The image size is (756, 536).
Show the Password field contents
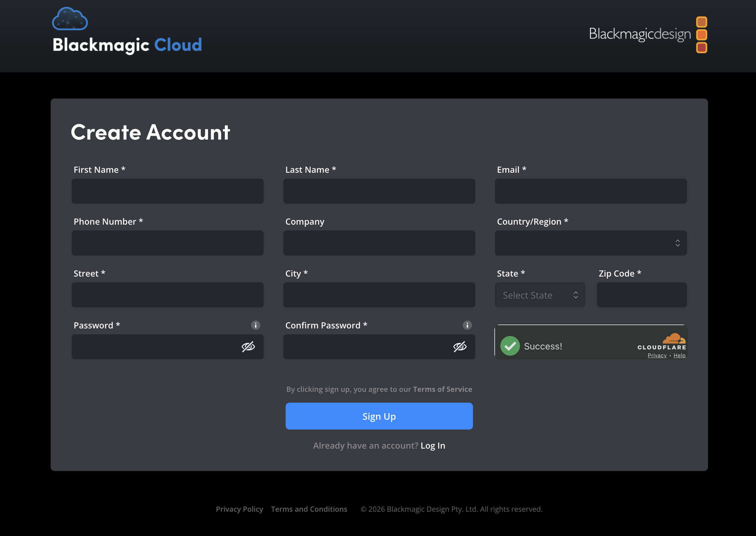(x=248, y=346)
